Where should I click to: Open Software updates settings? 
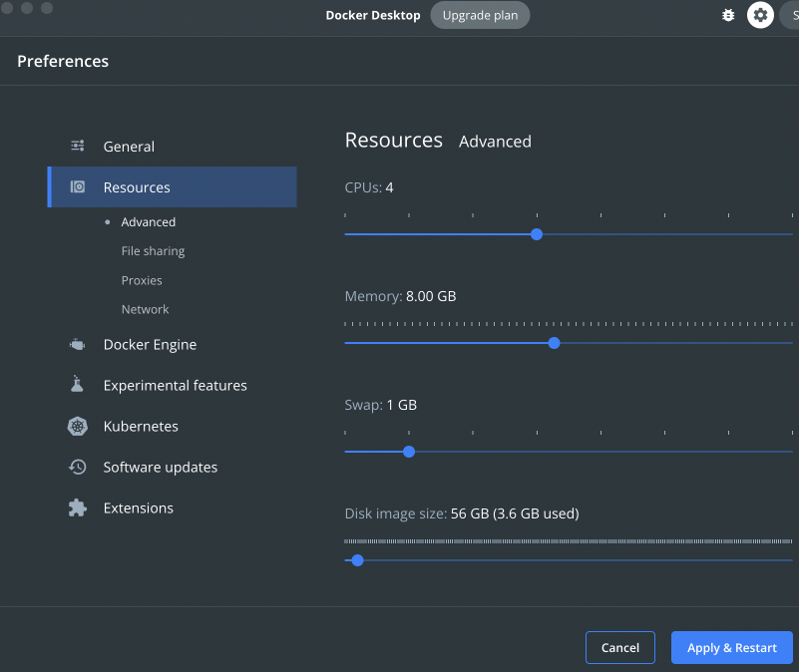(x=173, y=467)
